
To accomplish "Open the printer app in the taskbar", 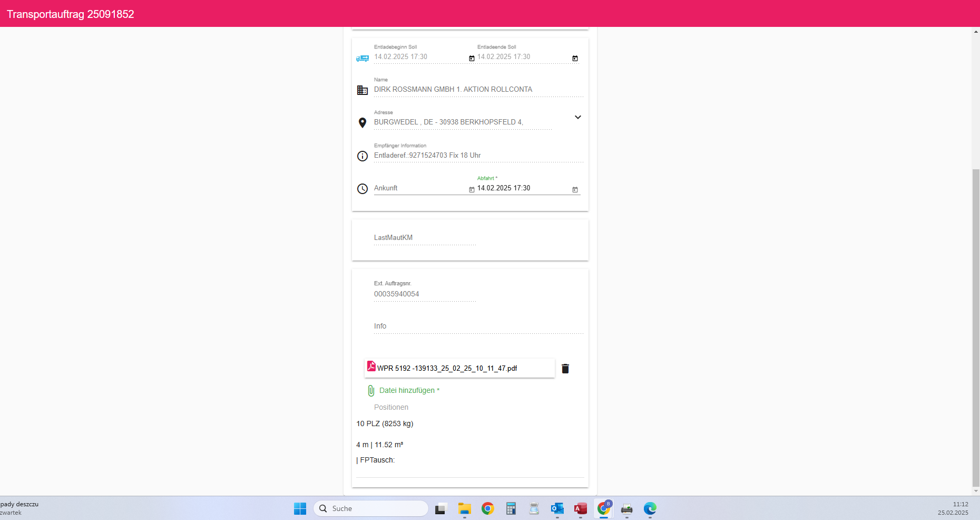I will pyautogui.click(x=626, y=508).
